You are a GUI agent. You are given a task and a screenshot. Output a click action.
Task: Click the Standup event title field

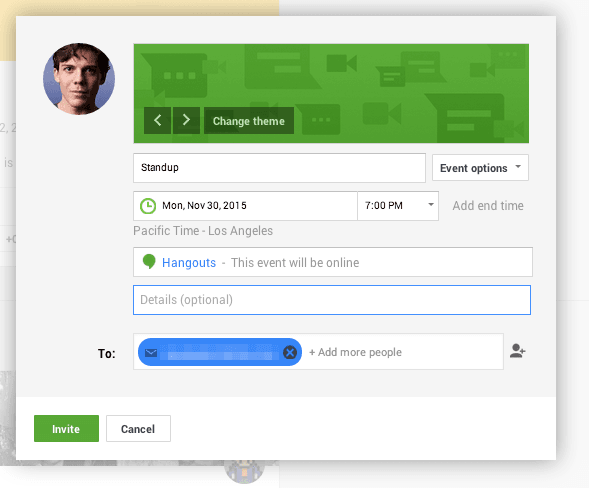click(x=279, y=168)
